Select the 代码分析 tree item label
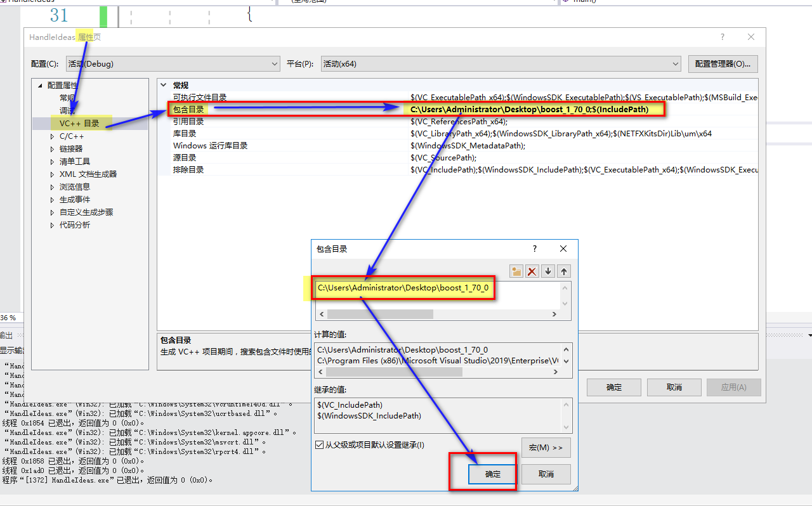The width and height of the screenshot is (812, 506). click(75, 225)
